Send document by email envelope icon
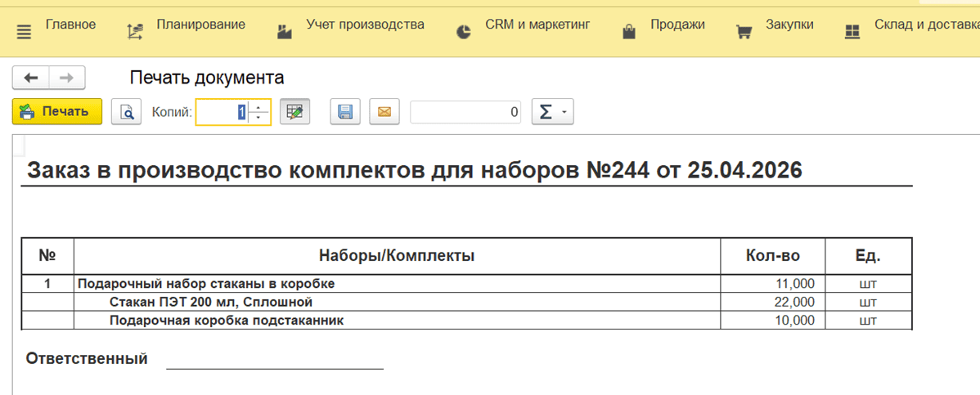980x395 pixels. (384, 112)
